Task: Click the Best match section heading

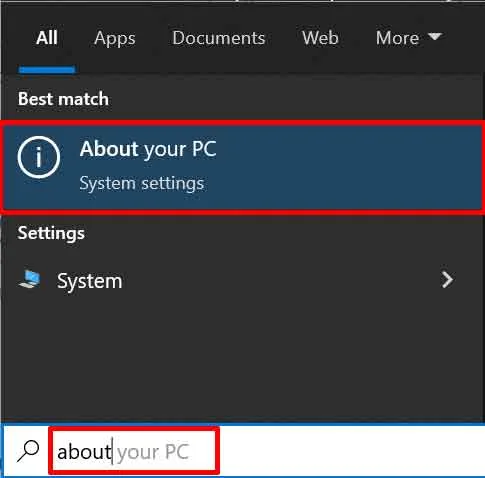Action: (x=63, y=99)
